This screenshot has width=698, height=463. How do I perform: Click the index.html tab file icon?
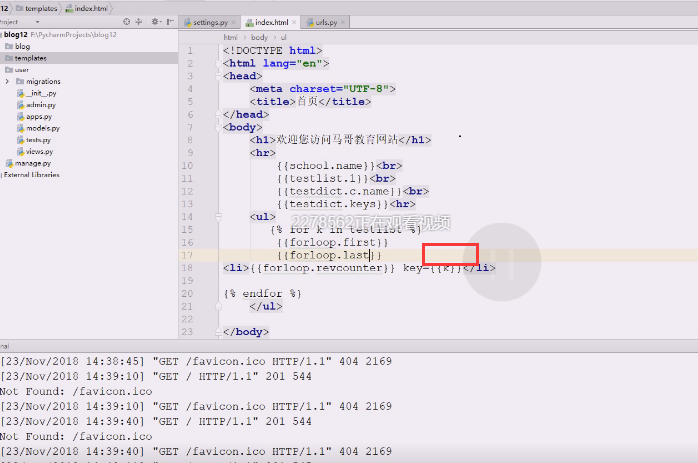(250, 22)
